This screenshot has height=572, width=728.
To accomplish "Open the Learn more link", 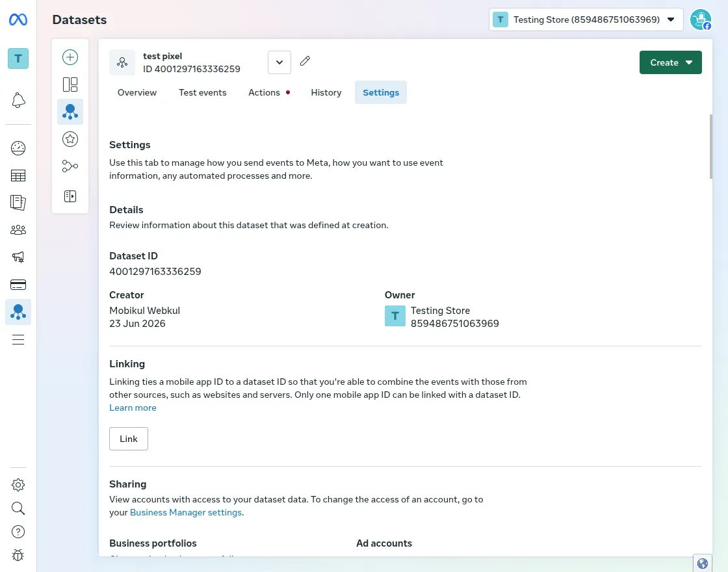I will click(x=133, y=408).
